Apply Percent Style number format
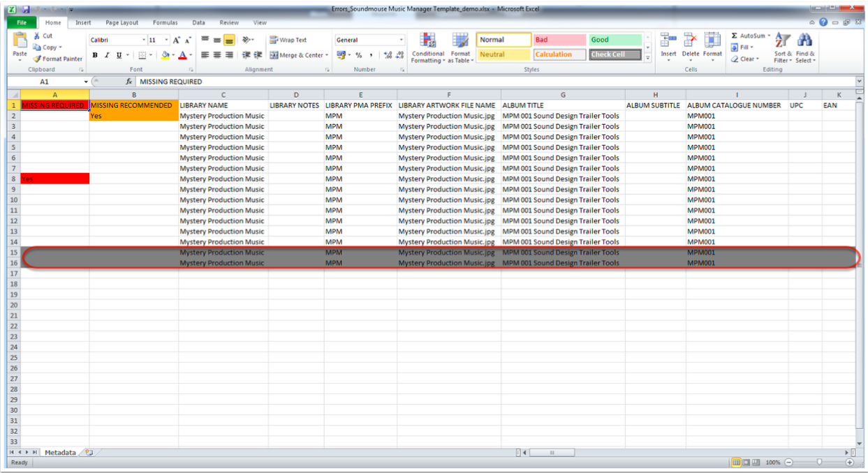 (x=359, y=55)
